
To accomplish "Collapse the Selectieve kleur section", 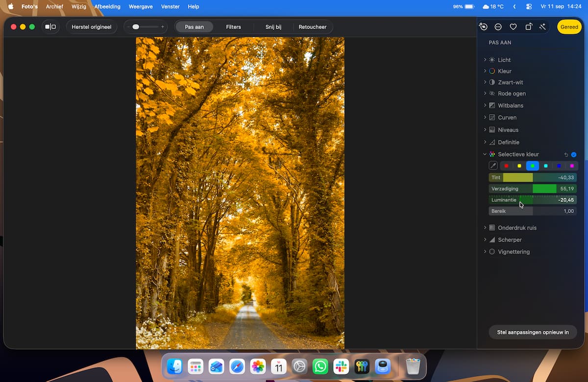I will click(485, 154).
